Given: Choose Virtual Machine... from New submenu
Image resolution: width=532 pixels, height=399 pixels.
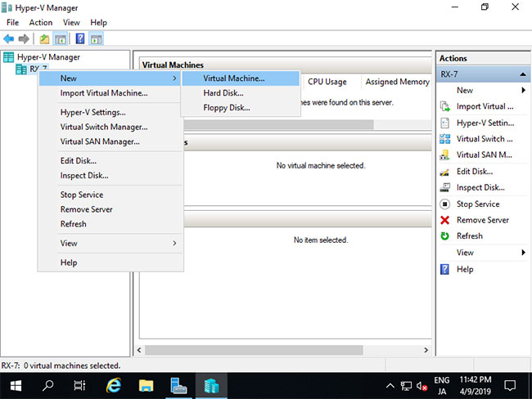Looking at the screenshot, I should click(x=241, y=78).
